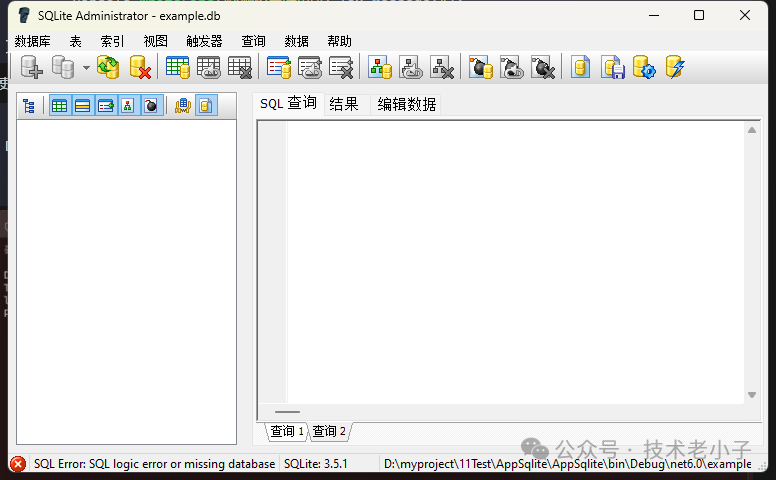This screenshot has height=480, width=776.
Task: Click the editor scrollbar down arrow
Action: point(752,395)
